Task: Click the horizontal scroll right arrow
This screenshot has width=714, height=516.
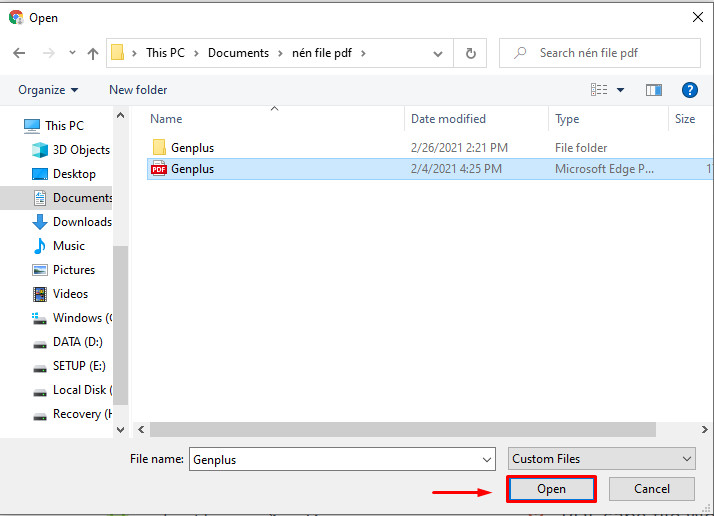Action: click(x=704, y=429)
